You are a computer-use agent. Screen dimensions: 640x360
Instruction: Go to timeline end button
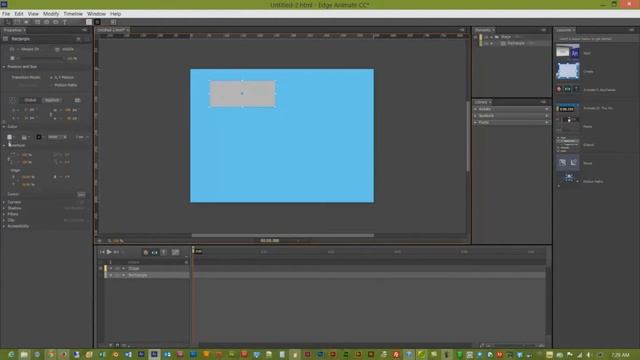(x=116, y=252)
